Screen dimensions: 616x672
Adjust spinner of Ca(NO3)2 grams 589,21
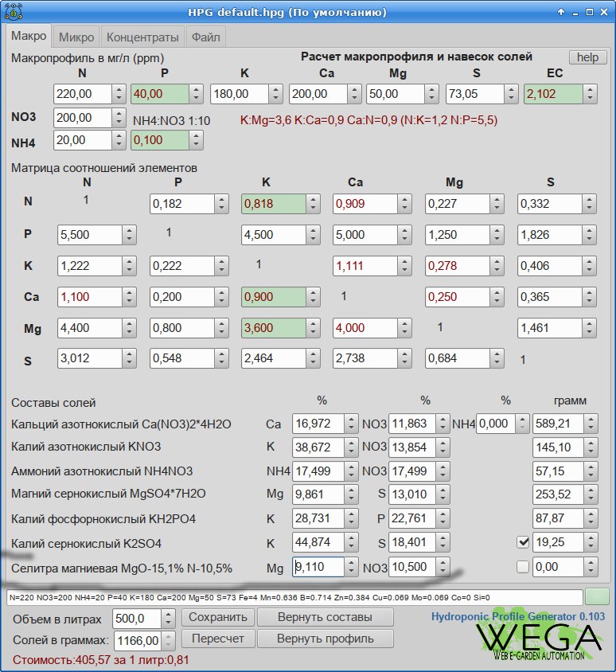pyautogui.click(x=591, y=424)
